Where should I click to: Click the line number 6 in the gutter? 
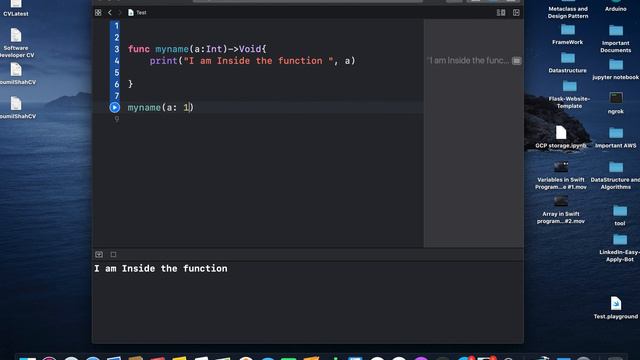tap(116, 84)
